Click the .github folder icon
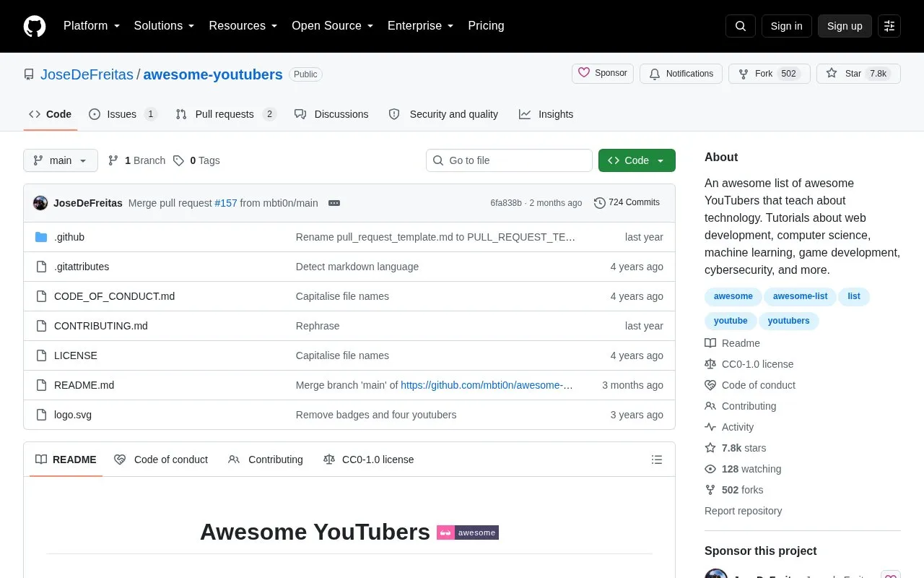 (41, 237)
